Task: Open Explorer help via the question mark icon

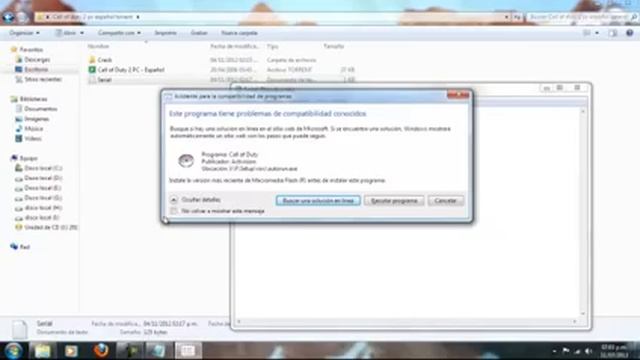Action: 629,33
